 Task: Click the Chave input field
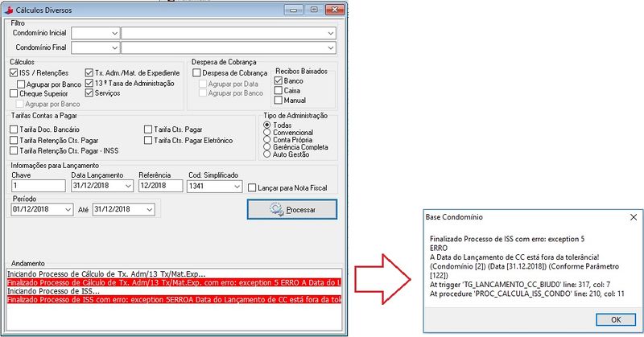coord(37,186)
